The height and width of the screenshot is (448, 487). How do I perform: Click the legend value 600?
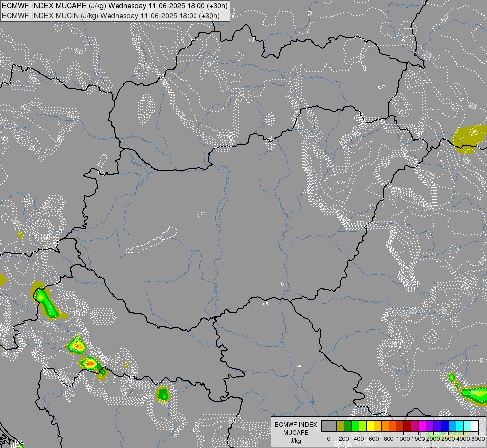374,439
